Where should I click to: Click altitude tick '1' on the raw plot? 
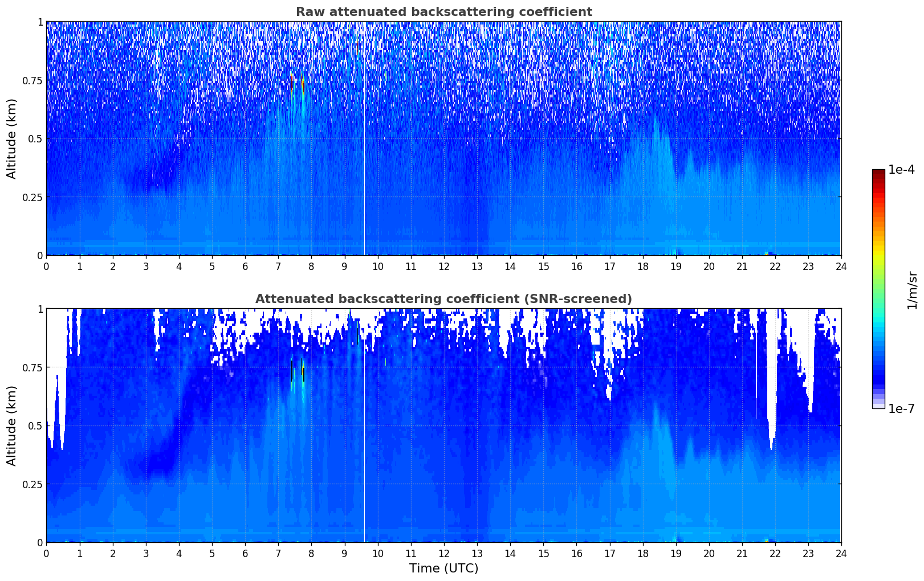pyautogui.click(x=40, y=22)
